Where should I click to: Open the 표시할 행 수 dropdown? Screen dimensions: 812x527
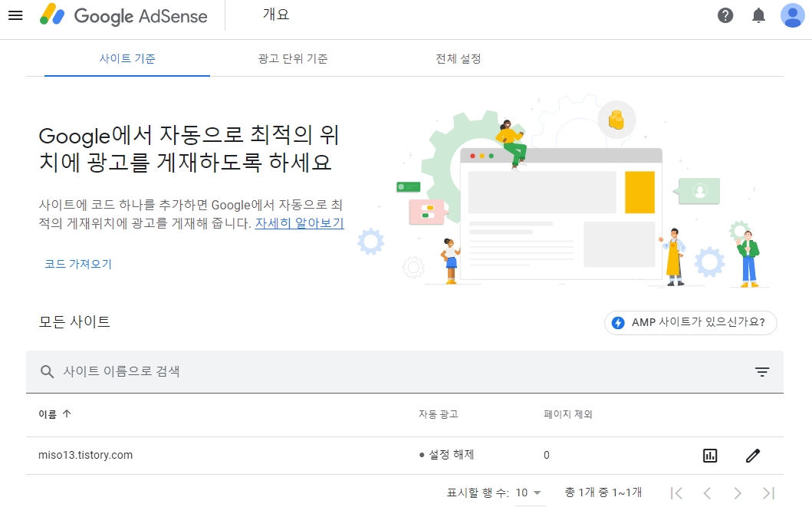530,492
